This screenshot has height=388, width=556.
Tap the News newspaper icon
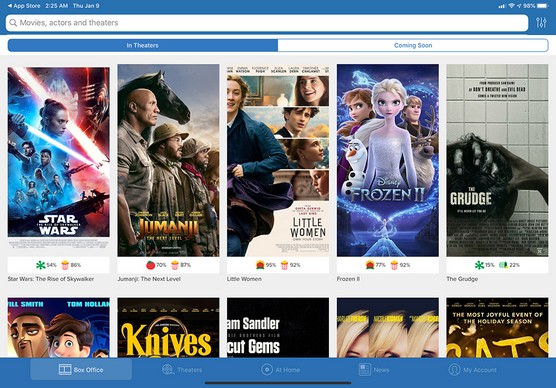(365, 370)
